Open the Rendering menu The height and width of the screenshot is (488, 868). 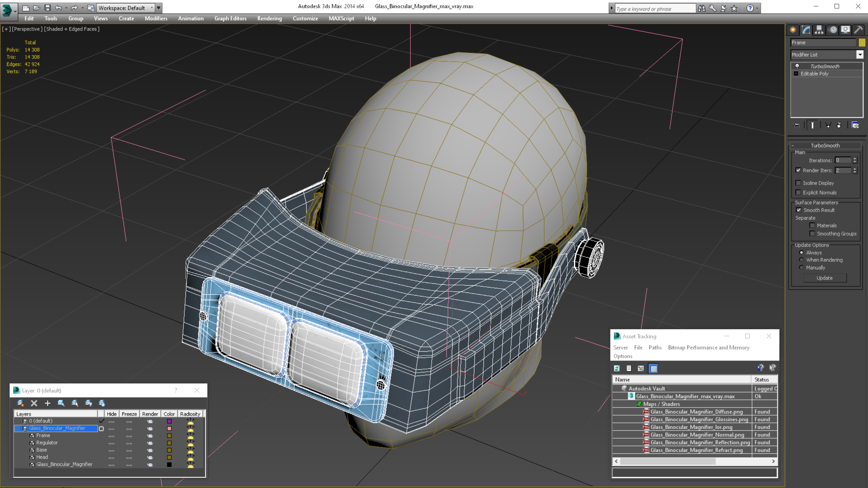[x=269, y=18]
